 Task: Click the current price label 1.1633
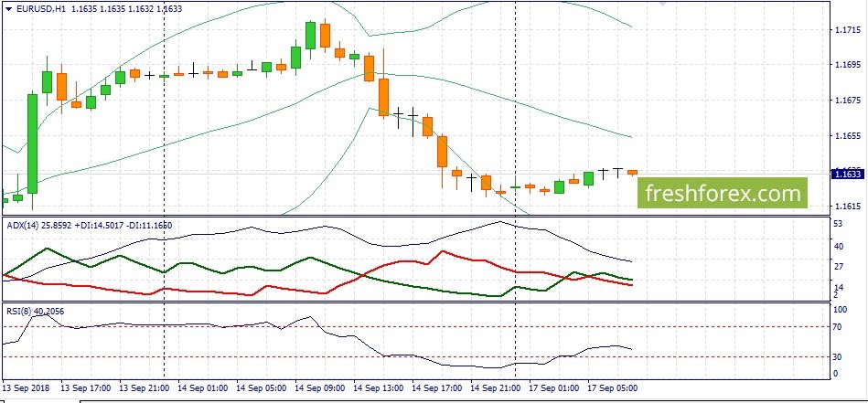pyautogui.click(x=846, y=175)
